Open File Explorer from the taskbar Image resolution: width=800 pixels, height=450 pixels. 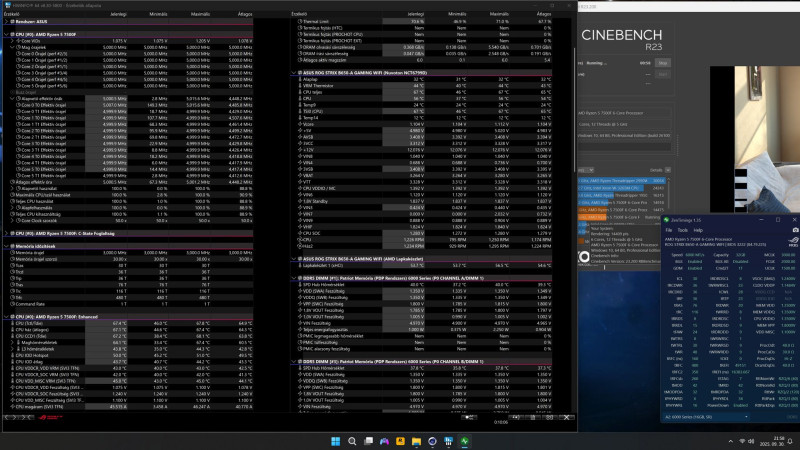tap(416, 441)
